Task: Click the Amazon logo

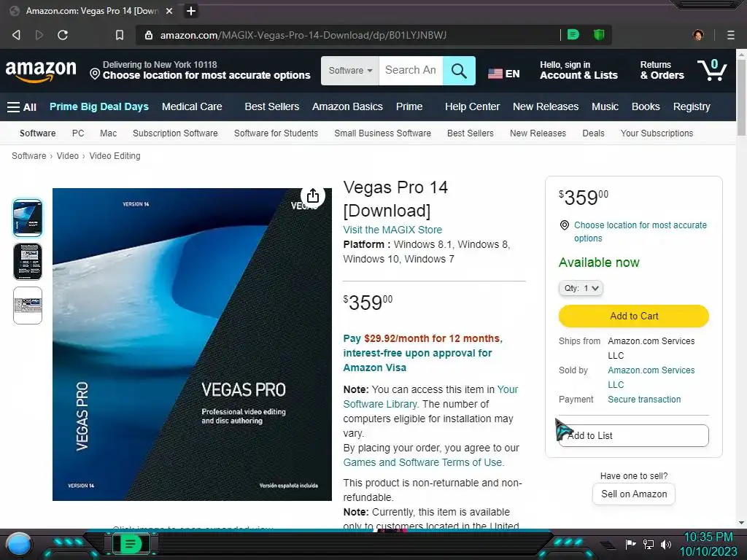Action: point(41,71)
